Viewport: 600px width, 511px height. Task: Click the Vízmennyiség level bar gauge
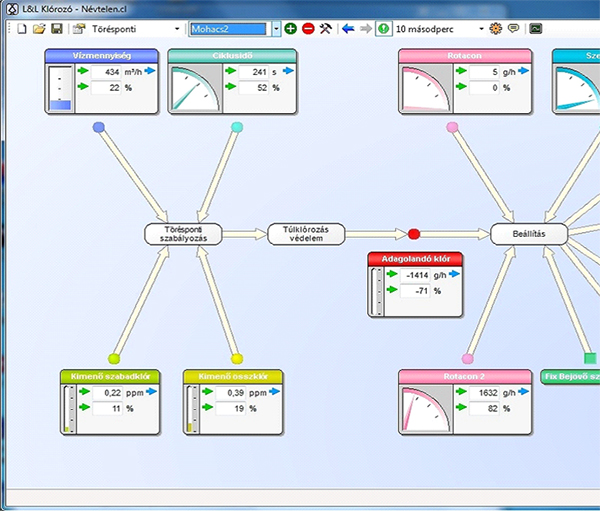60,88
